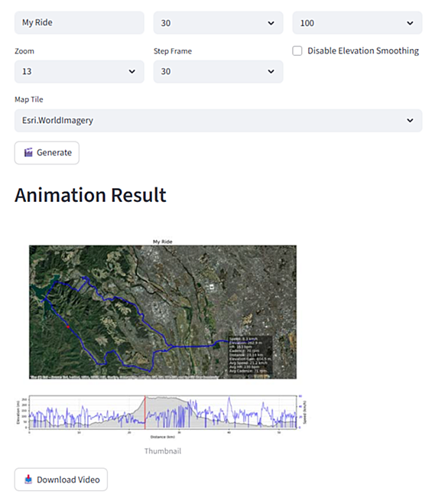Viewport: 448px width, 504px height.
Task: Click chevron arrow of the Map Tile dropdown
Action: click(x=410, y=120)
